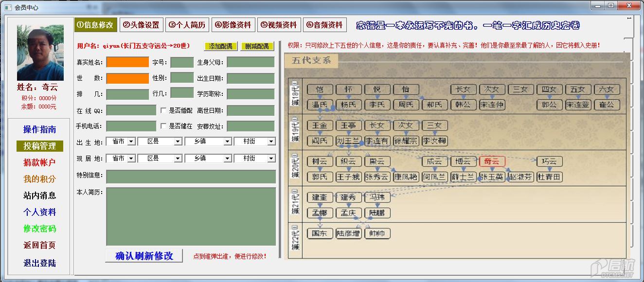Image resolution: width=644 pixels, height=282 pixels.
Task: Focus the 在线QQ input field
Action: 131,110
